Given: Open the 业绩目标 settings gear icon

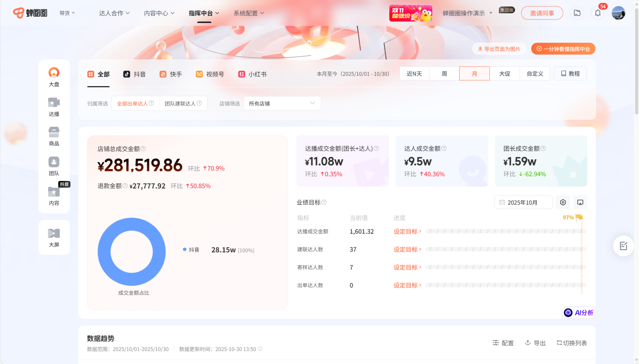Looking at the screenshot, I should (563, 202).
